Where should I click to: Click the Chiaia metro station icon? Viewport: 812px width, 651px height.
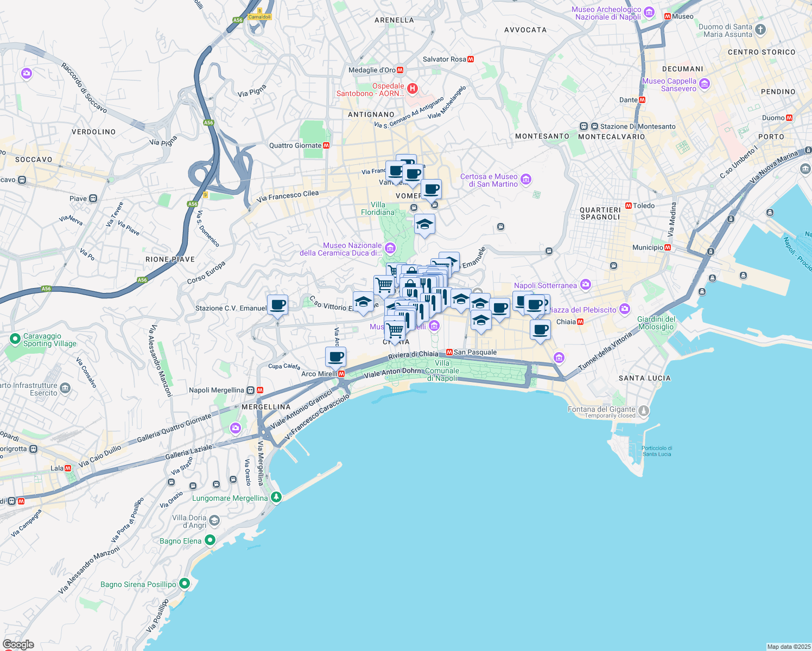coord(580,322)
